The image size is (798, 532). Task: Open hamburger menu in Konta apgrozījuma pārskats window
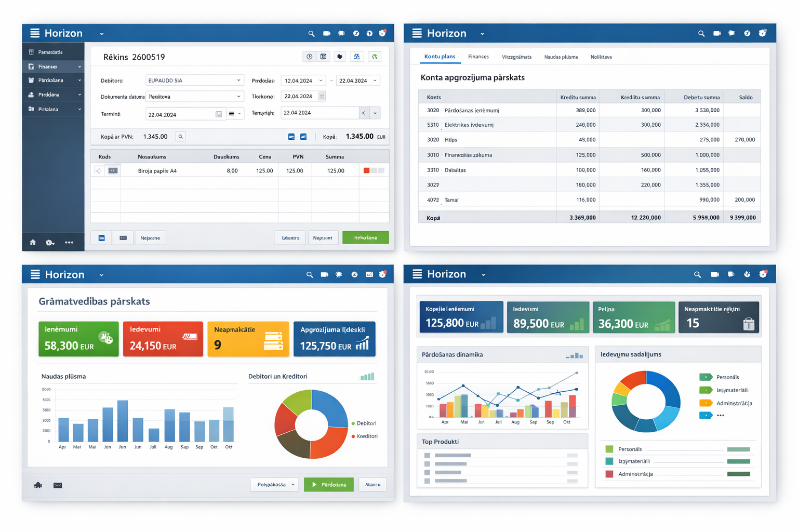417,33
